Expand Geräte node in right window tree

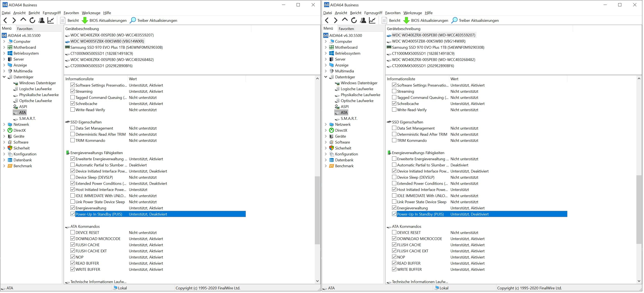326,137
